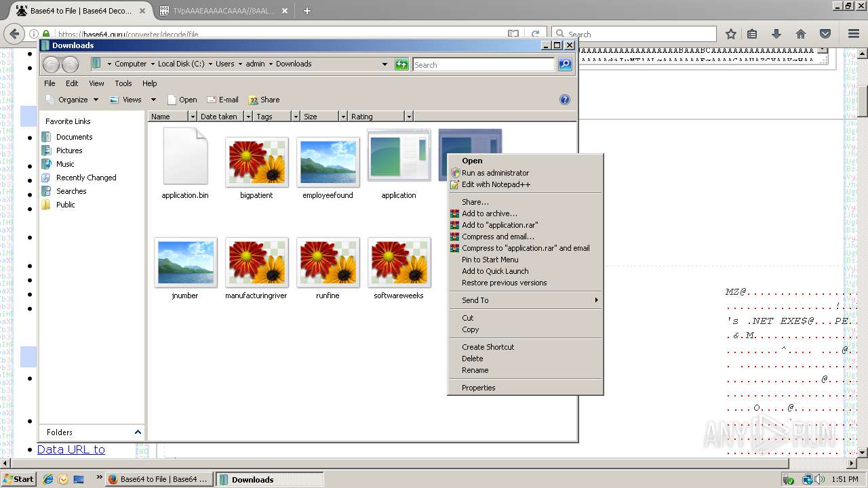Select the softwareweeks image thumbnail
Viewport: 868px width, 488px height.
[x=399, y=262]
